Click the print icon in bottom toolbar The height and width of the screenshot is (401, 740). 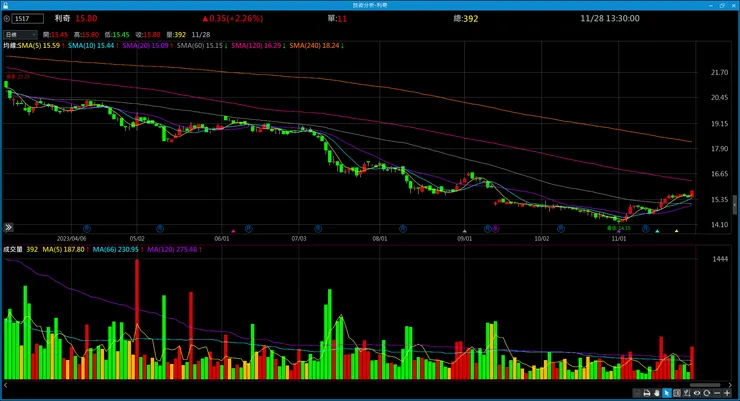pyautogui.click(x=647, y=393)
